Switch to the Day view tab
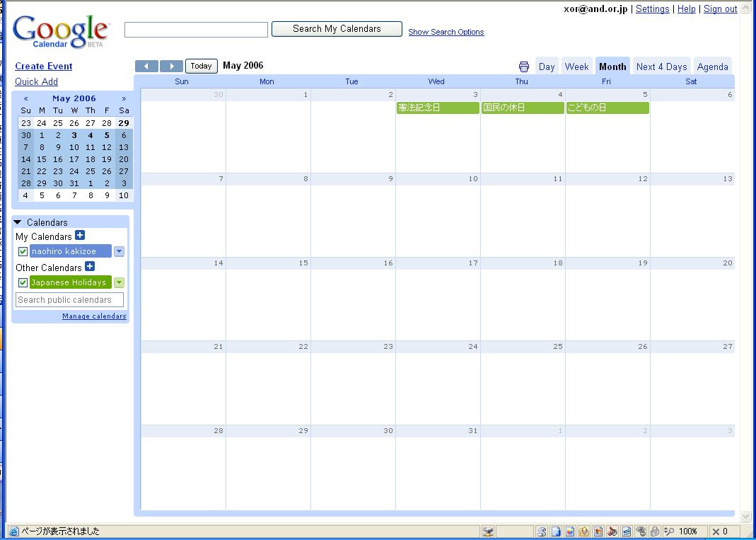This screenshot has width=756, height=540. coord(547,67)
